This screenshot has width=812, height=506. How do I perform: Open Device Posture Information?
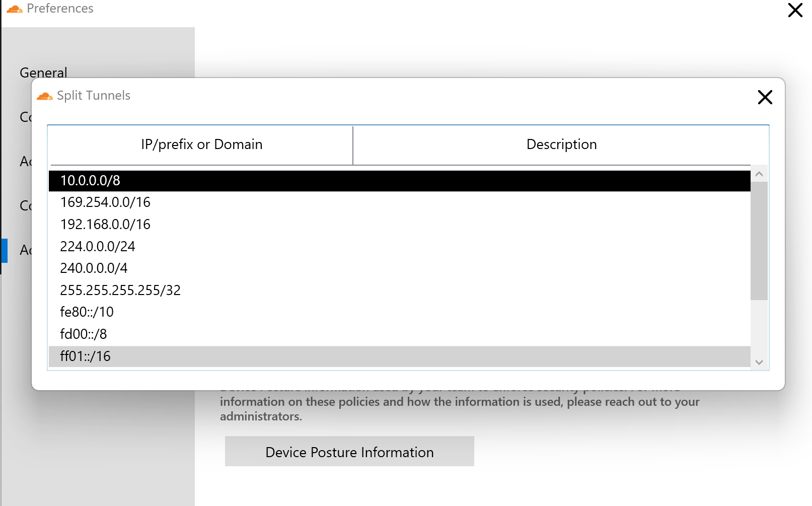349,452
